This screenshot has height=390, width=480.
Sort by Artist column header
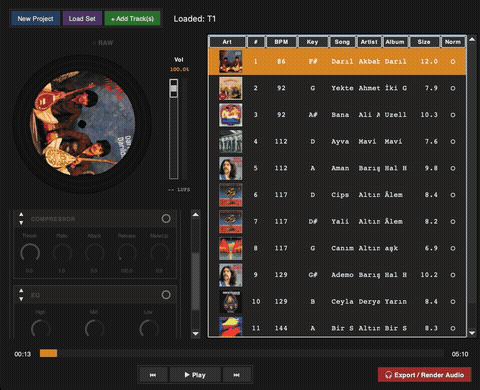(x=369, y=42)
